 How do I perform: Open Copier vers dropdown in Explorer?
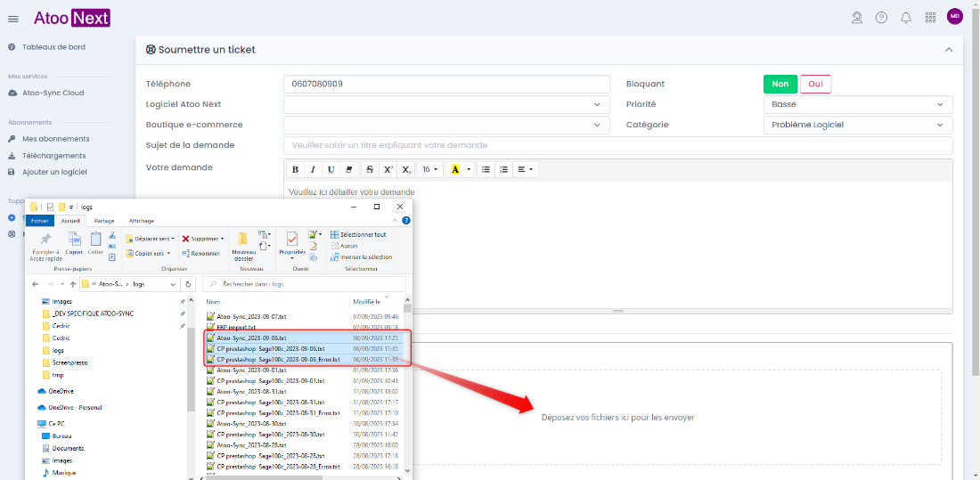[149, 253]
